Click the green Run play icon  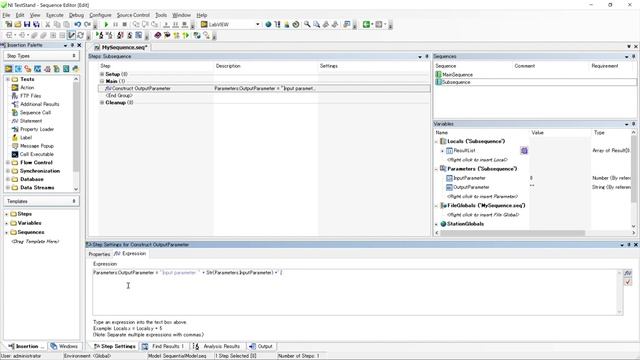coord(106,24)
